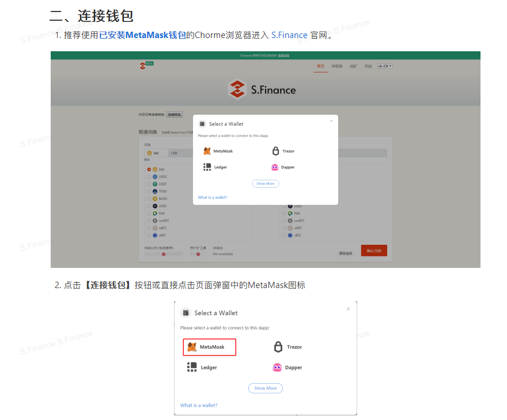Click the USDC token icon

click(x=155, y=177)
